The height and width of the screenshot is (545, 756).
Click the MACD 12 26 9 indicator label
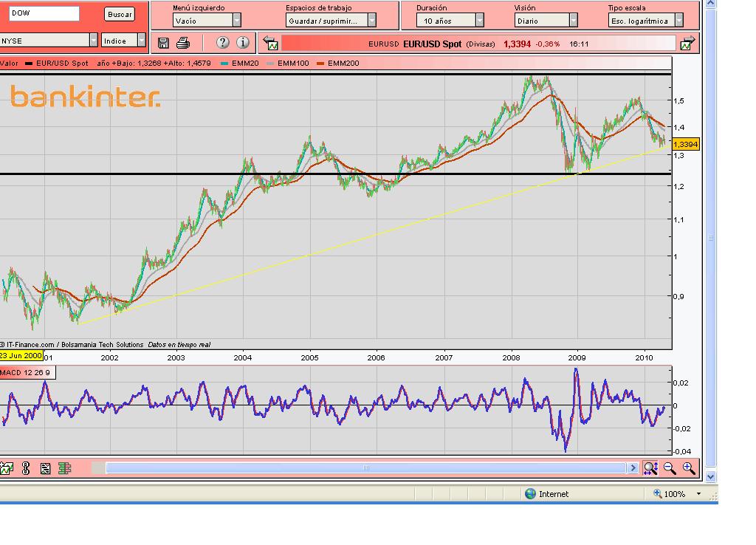(x=27, y=372)
